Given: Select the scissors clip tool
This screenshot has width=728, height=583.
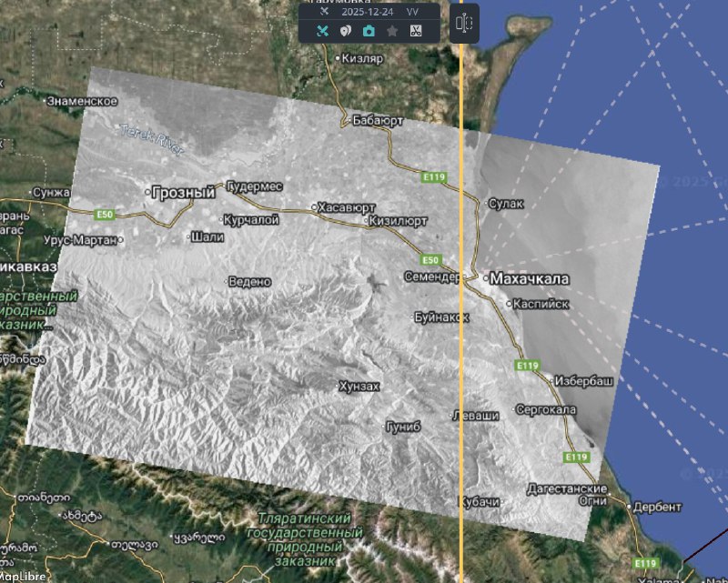Looking at the screenshot, I should (x=415, y=31).
